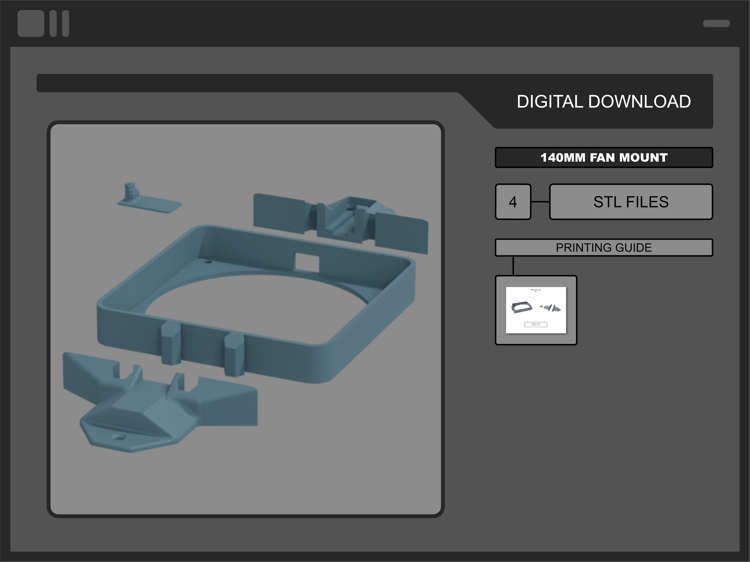Click the double vertical bars icon
The height and width of the screenshot is (562, 750).
(59, 23)
